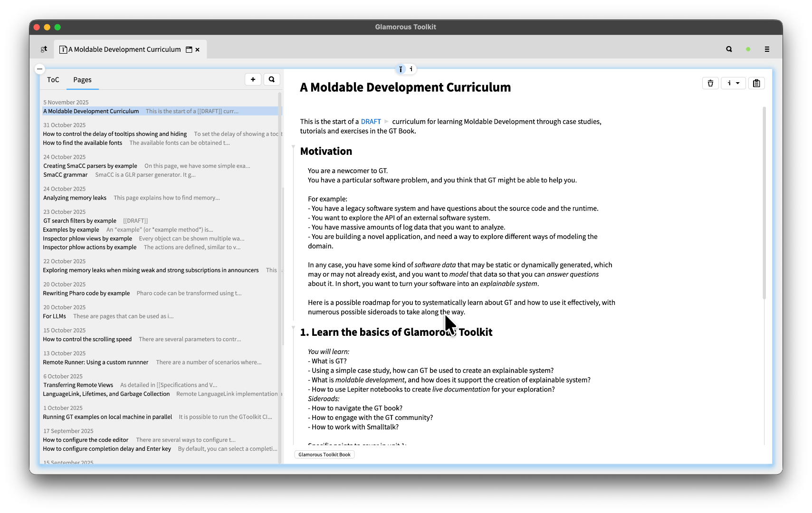Open 'Analyzing memory leaks' page in list

click(x=75, y=198)
